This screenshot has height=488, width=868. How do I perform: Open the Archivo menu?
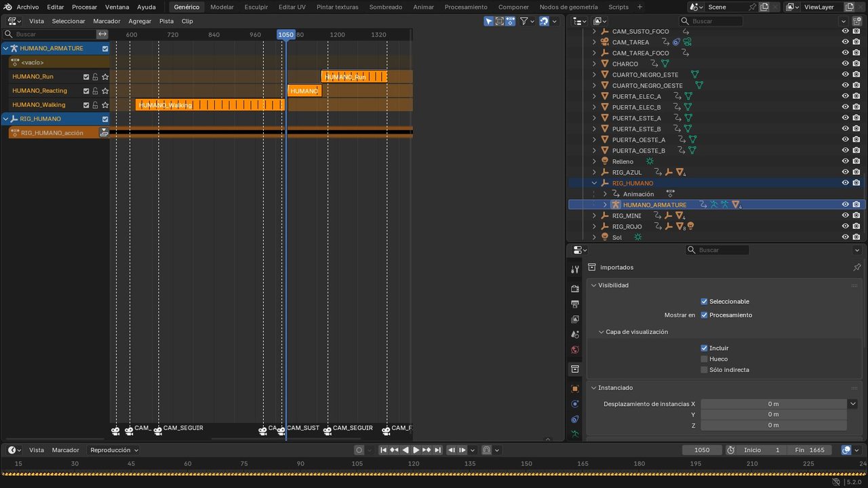point(28,7)
